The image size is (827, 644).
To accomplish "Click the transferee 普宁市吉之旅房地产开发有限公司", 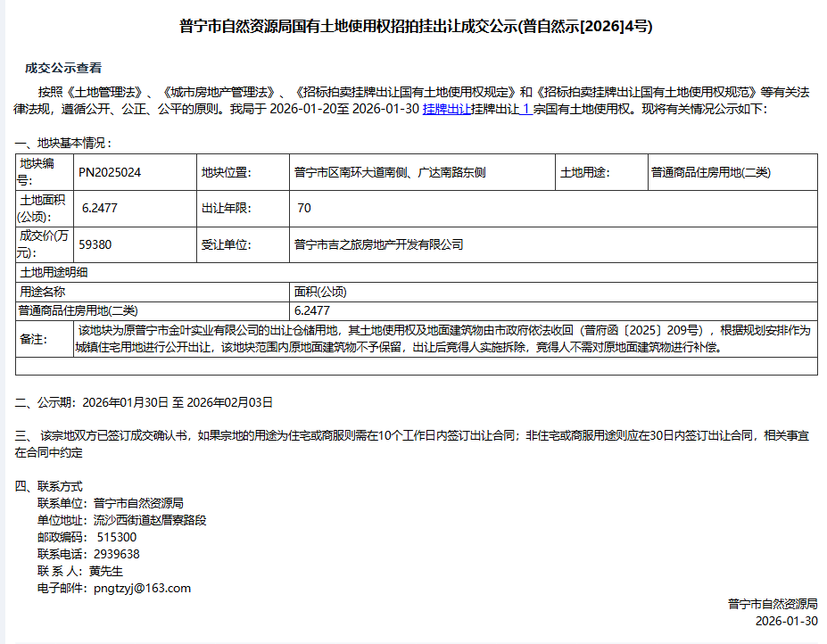I will pos(379,244).
